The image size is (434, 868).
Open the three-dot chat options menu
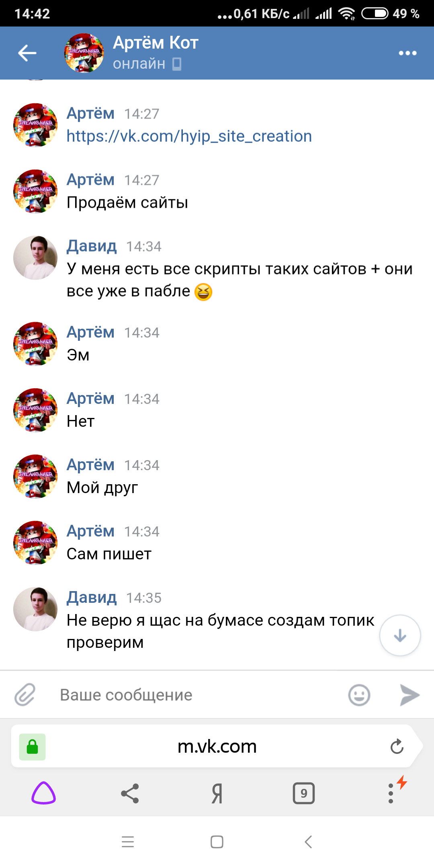pos(407,53)
